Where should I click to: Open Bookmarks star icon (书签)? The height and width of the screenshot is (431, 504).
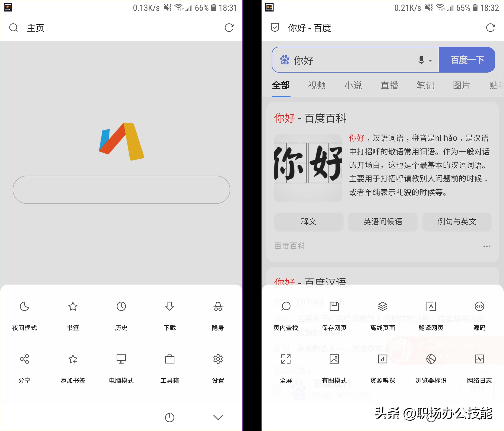coord(73,306)
